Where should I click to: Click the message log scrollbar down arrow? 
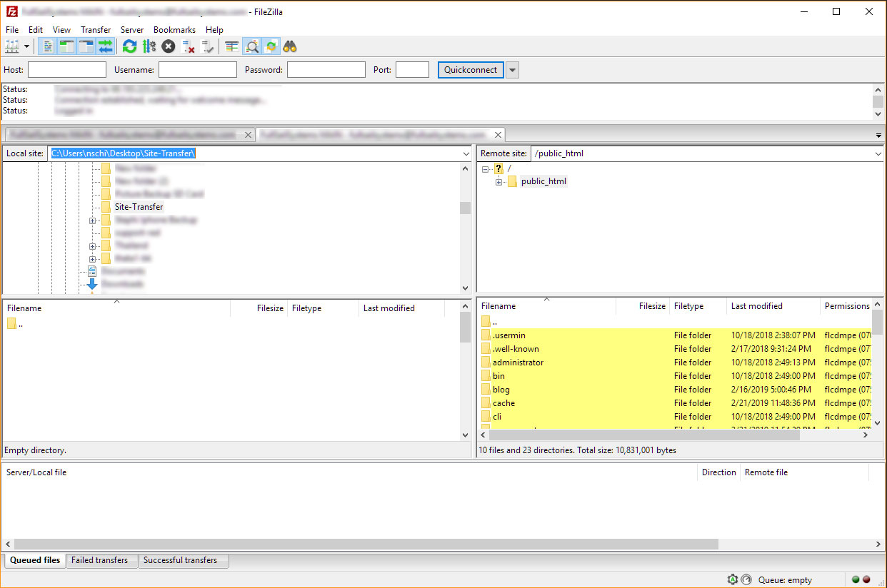[x=878, y=114]
